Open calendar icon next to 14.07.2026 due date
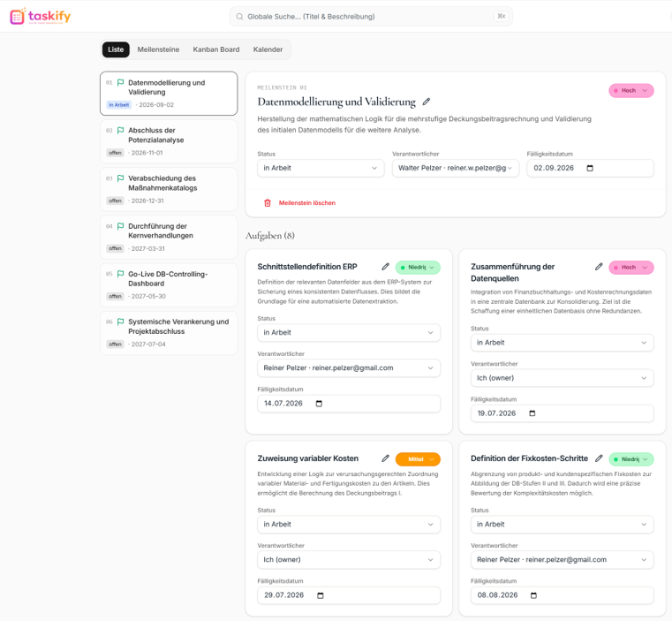This screenshot has width=672, height=621. click(x=319, y=404)
